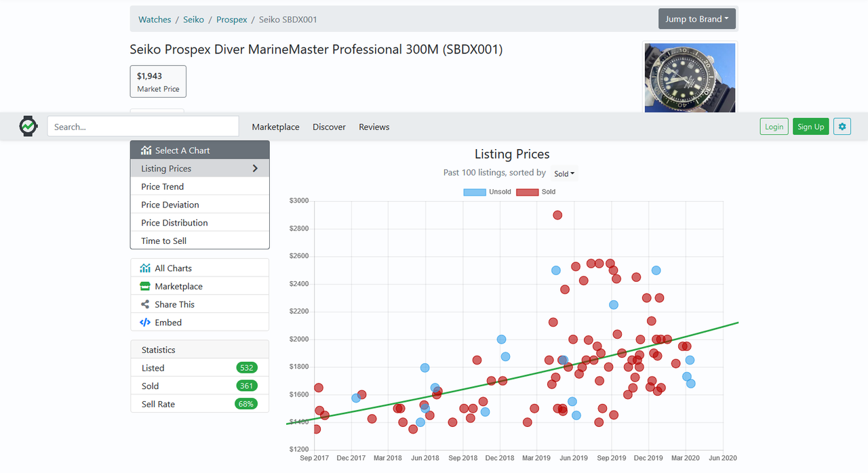Open Discover in top navigation

tap(329, 127)
